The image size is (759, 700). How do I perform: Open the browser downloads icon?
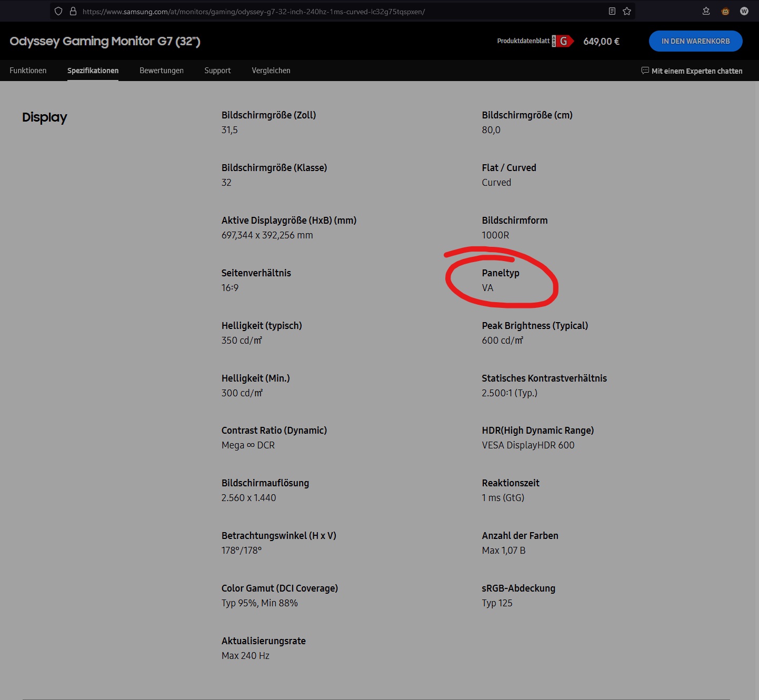pyautogui.click(x=706, y=11)
